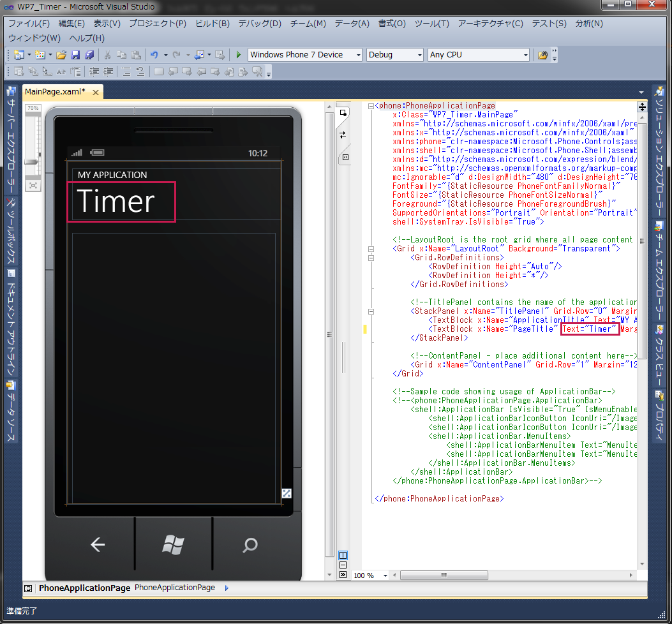
Task: Click the Open File folder icon
Action: (x=61, y=55)
